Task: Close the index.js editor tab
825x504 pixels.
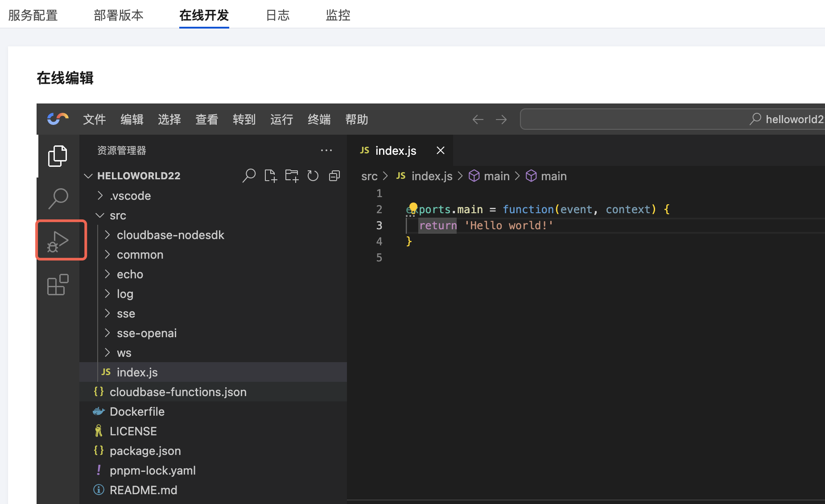Action: (441, 151)
